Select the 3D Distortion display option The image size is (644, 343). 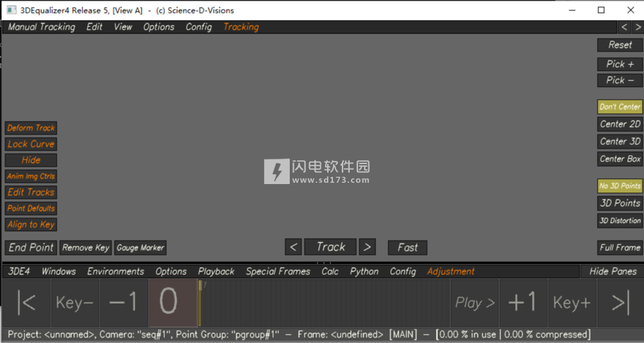coord(620,221)
